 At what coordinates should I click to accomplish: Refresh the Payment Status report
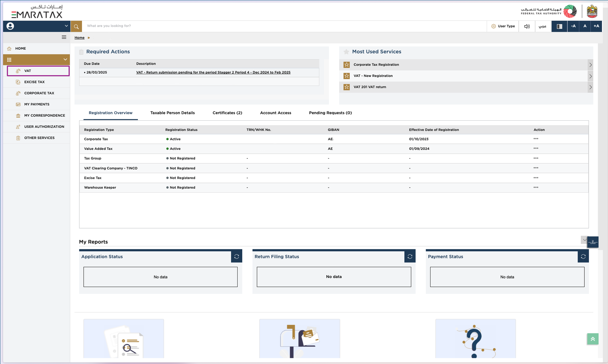point(583,256)
